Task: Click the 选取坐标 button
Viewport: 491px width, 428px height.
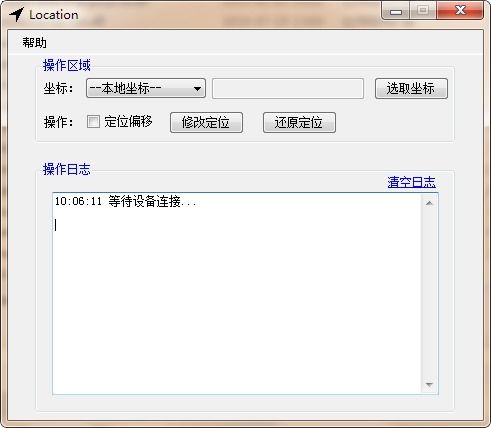Action: (411, 89)
